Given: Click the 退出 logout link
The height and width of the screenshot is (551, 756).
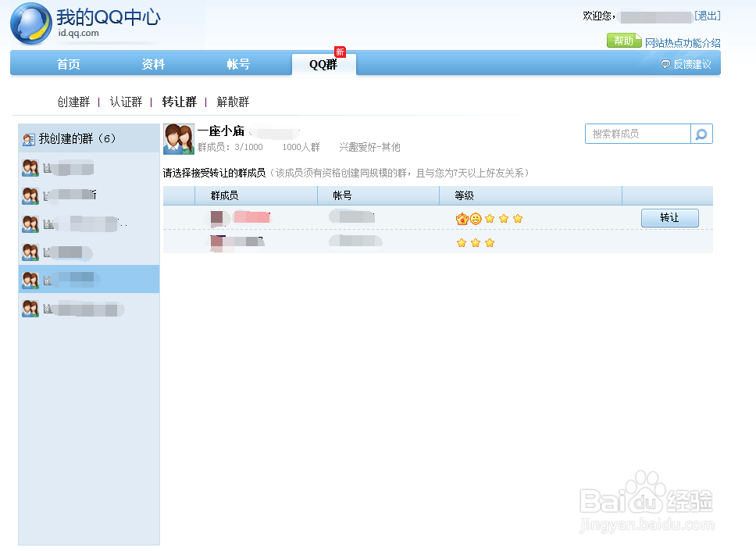Looking at the screenshot, I should (708, 16).
